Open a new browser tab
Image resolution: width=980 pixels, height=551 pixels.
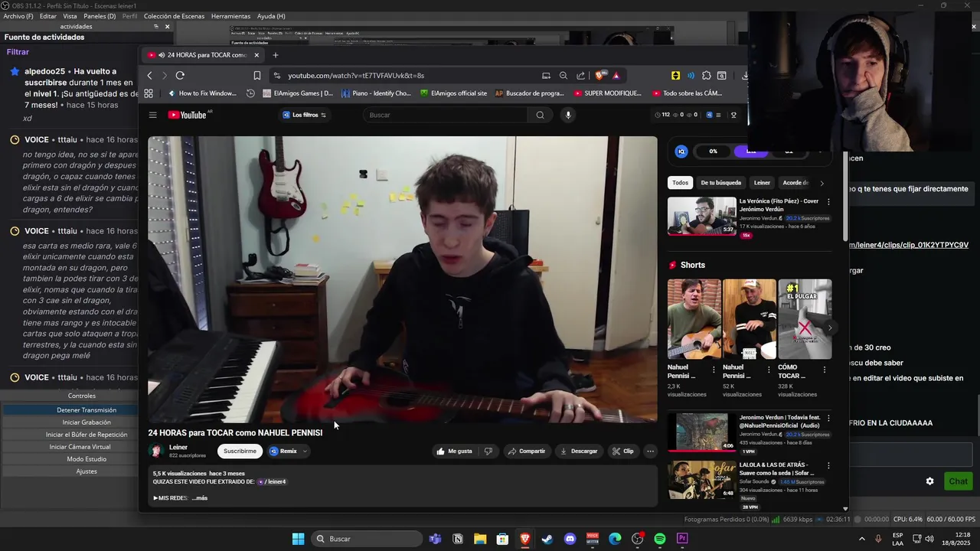(x=276, y=55)
